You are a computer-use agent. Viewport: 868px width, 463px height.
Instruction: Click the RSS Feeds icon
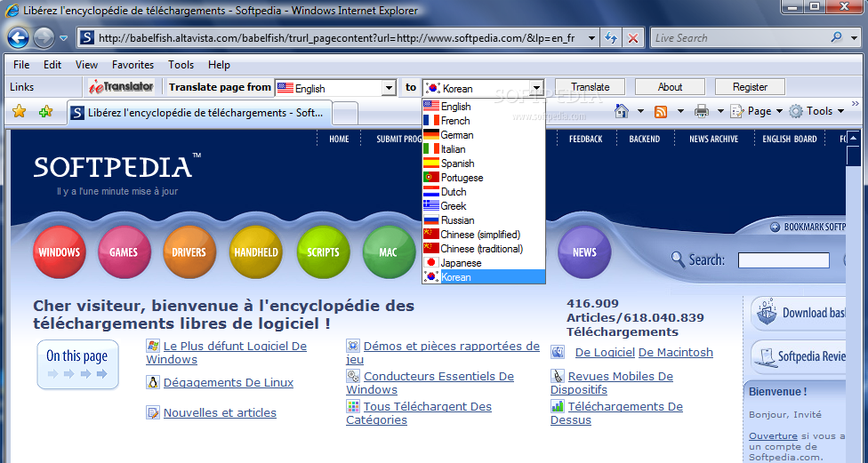(661, 111)
